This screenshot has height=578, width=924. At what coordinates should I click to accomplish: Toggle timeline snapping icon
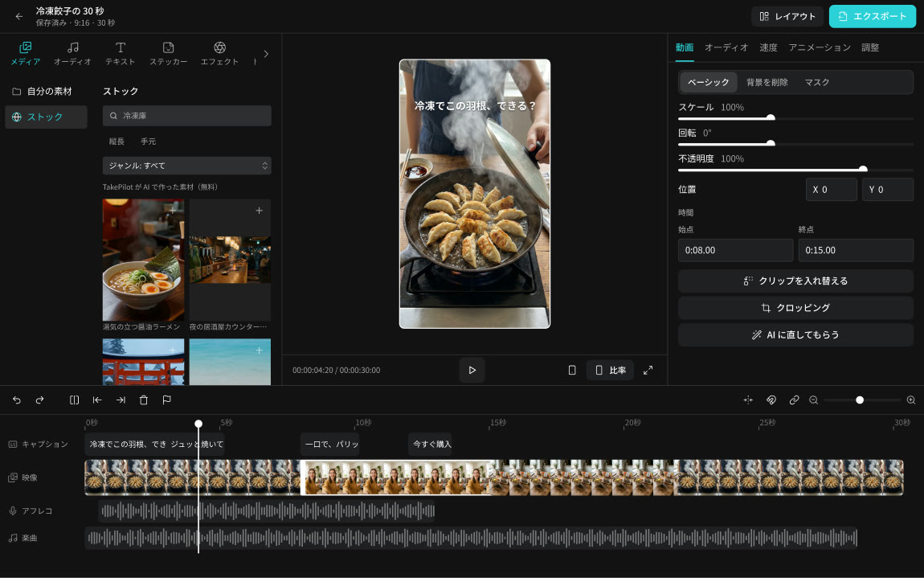click(748, 400)
